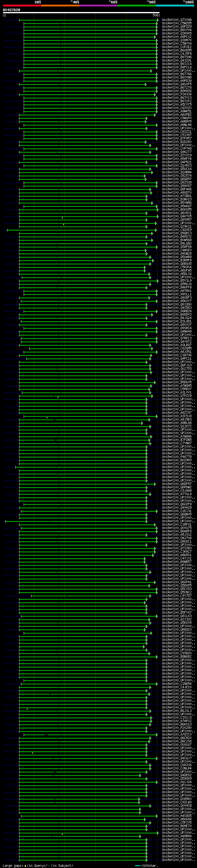Click UniRef100_B5DGV5 label
Viewport: 197px width, 868px height.
coord(177,382)
